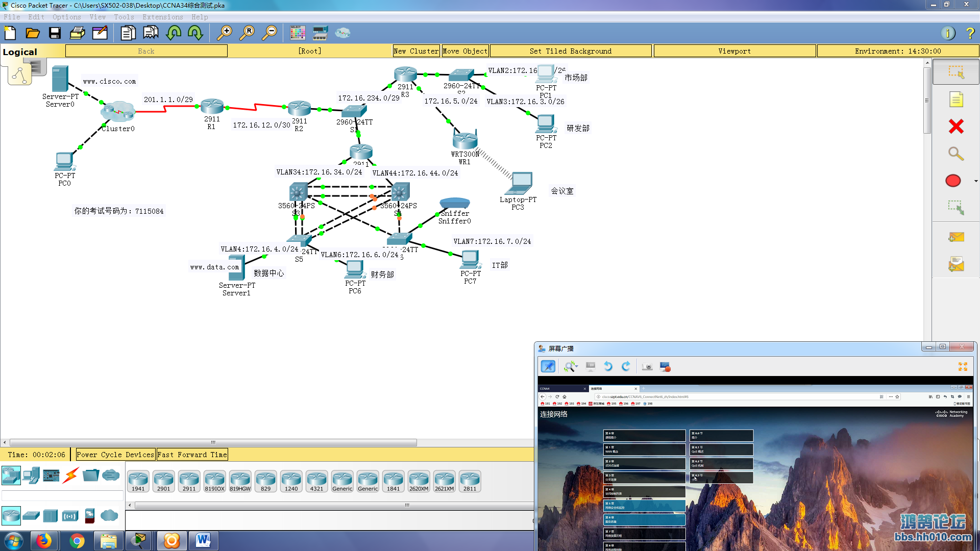Pick the 2811 router device
The image size is (980, 551).
coord(470,481)
